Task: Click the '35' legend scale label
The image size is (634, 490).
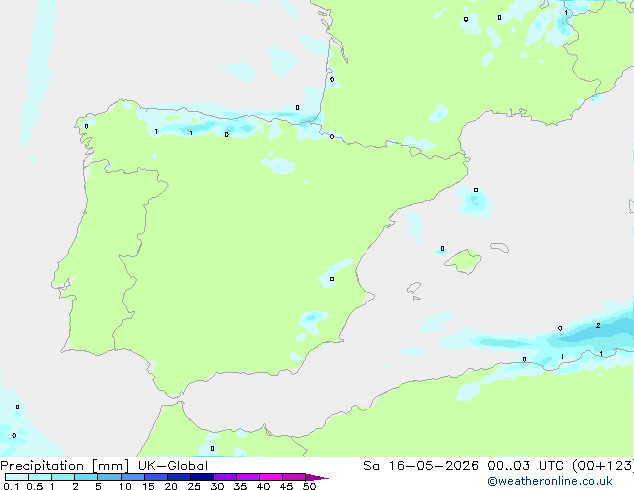Action: 240,486
